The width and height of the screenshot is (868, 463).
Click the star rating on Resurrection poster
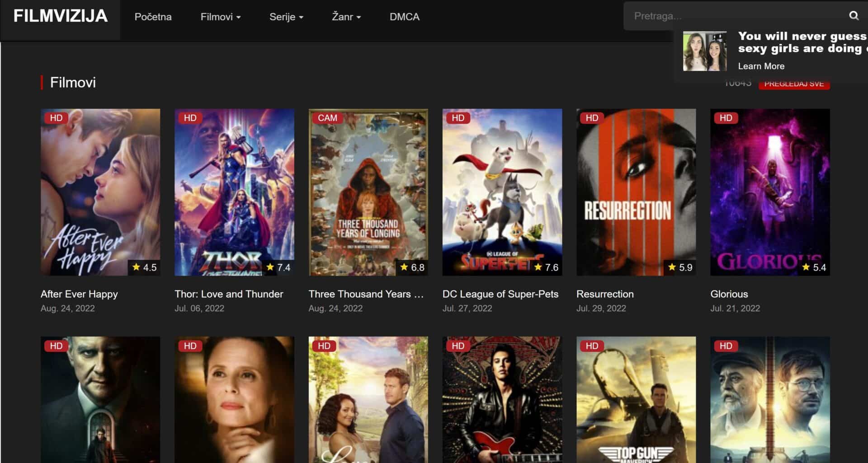680,267
